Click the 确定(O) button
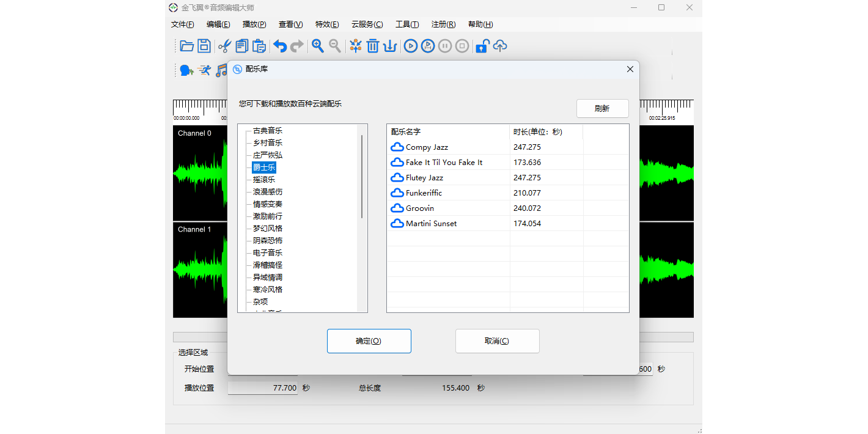Screen dimensions: 868x434 369,341
